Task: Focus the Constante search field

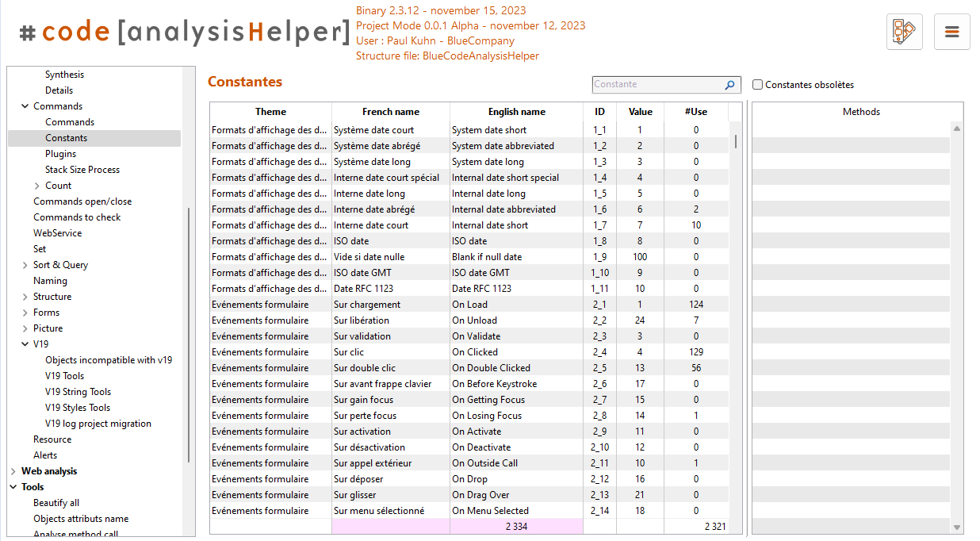Action: pos(657,85)
